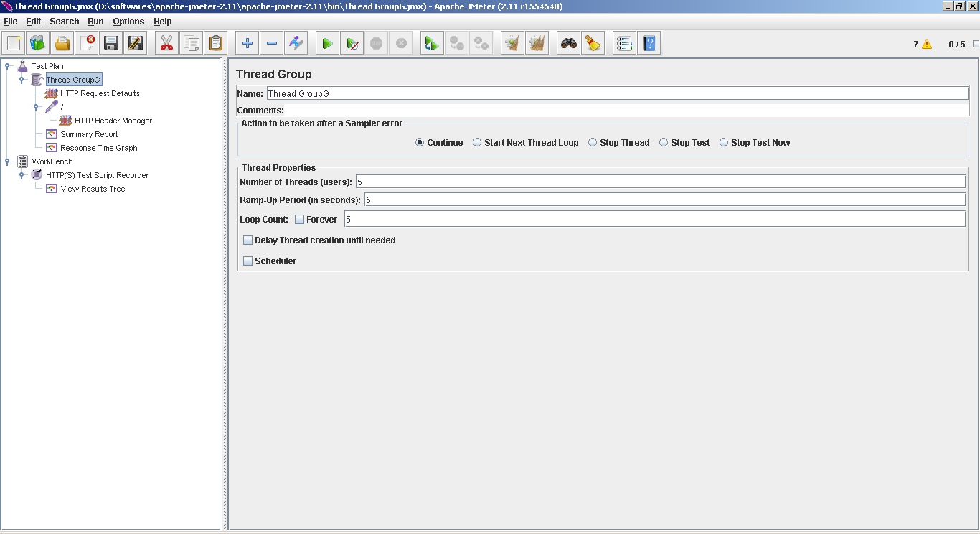Click the grayed Remote Shutdown All icon
The image size is (980, 534).
pos(481,43)
